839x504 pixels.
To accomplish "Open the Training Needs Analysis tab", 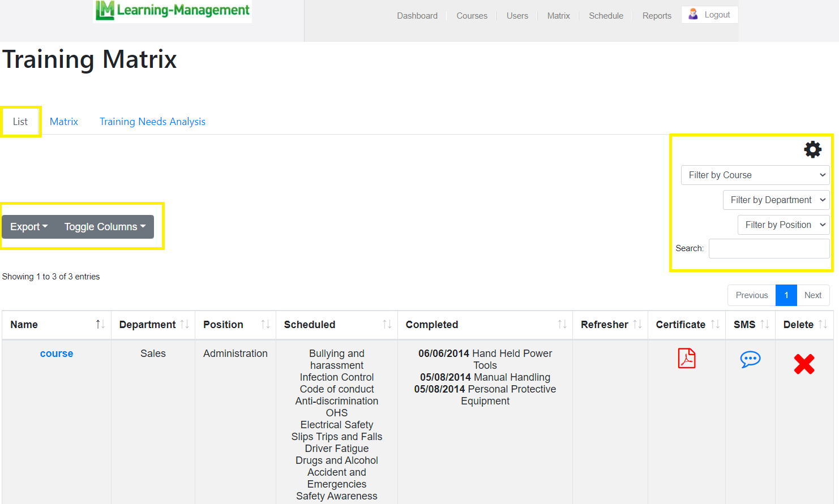I will [152, 122].
